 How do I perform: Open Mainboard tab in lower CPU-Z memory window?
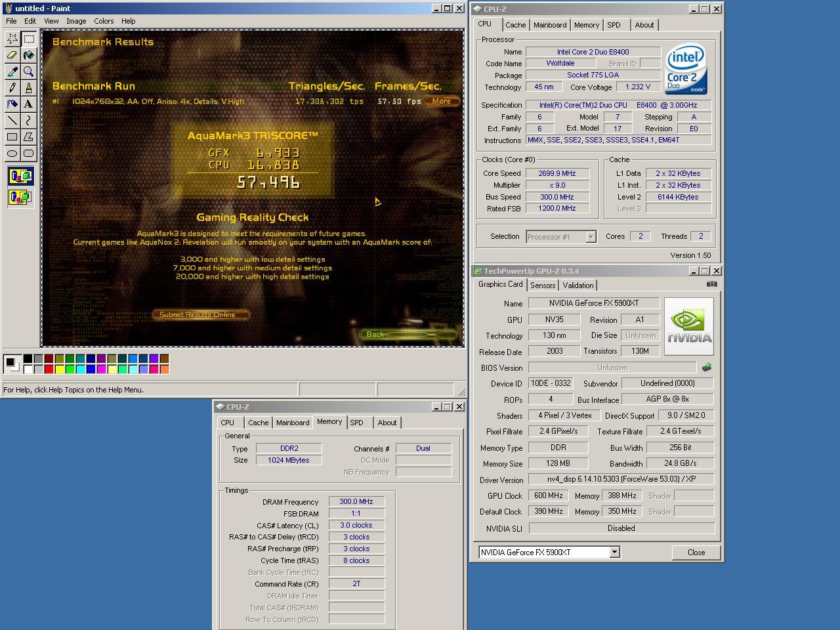(293, 423)
